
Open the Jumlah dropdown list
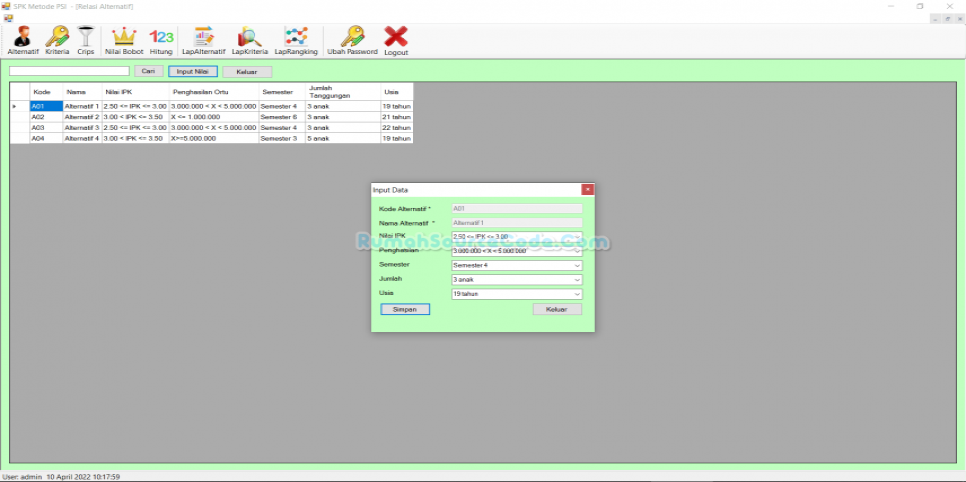click(x=577, y=280)
